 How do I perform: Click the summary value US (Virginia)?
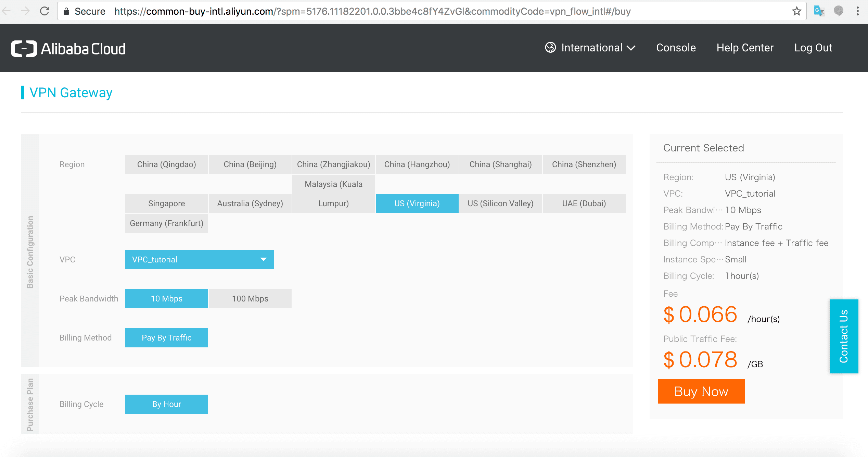click(750, 177)
